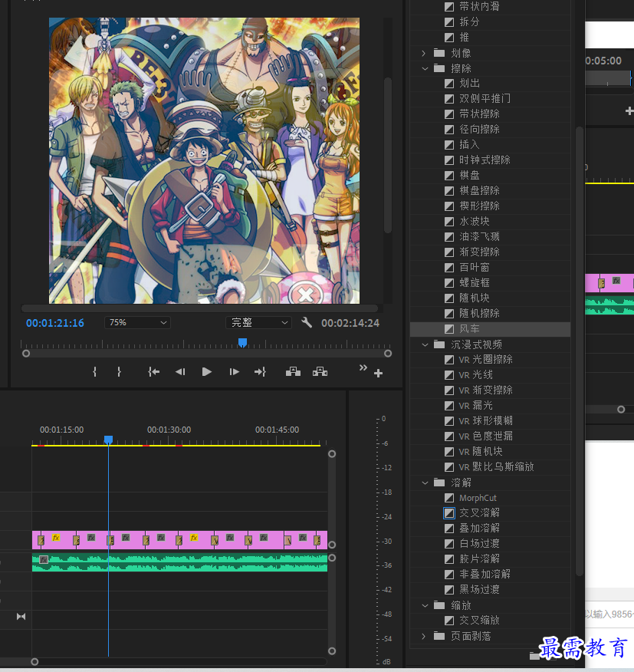Expand the 页面剥落 folder
634x672 pixels.
[x=424, y=637]
